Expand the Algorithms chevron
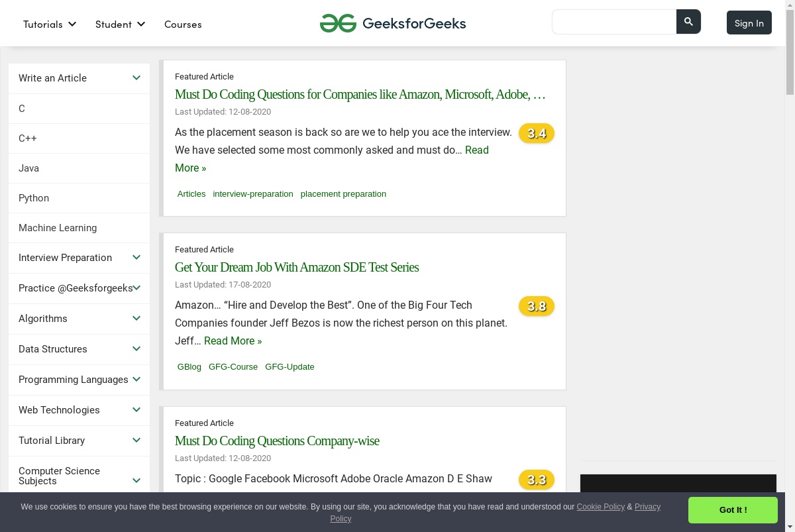 (x=136, y=318)
